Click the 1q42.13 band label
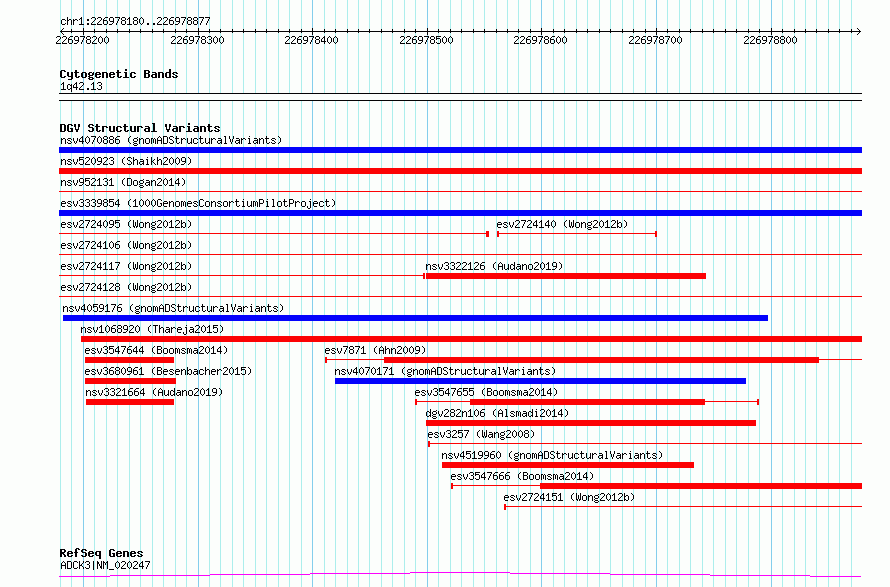 81,86
